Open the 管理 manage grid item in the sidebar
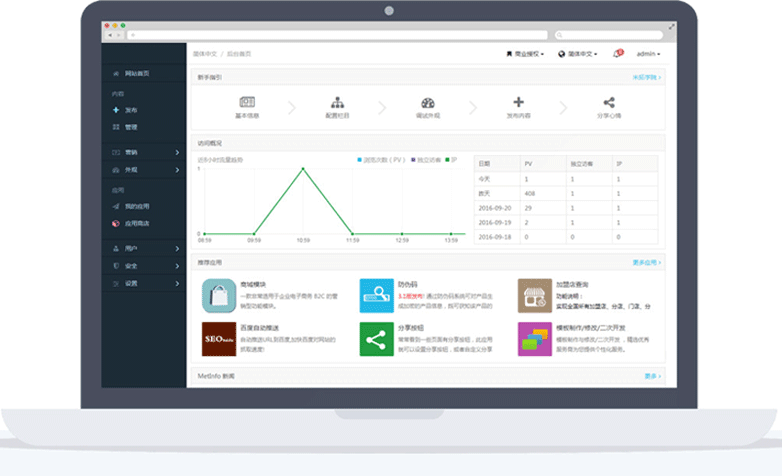 125,127
